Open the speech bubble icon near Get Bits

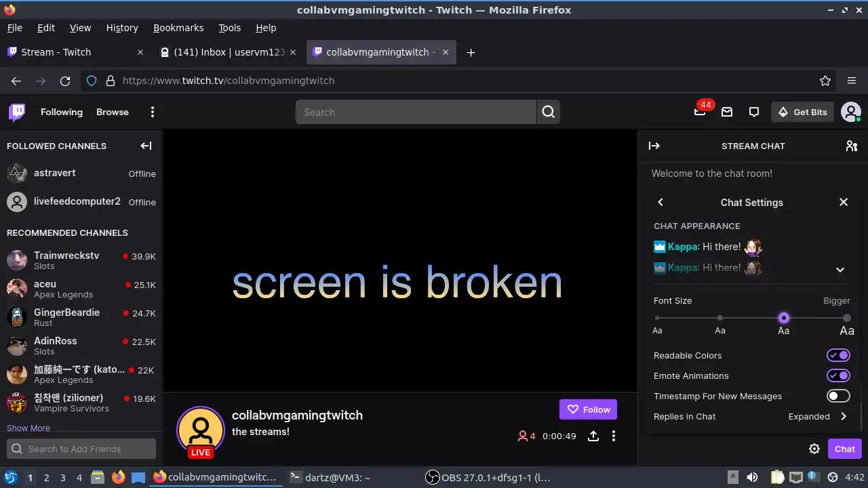pos(754,112)
